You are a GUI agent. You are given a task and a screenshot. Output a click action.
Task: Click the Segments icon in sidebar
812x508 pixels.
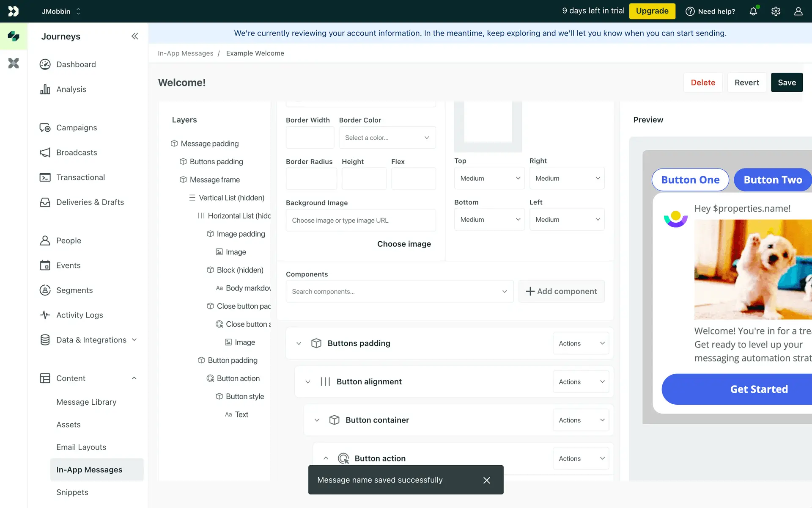coord(45,290)
